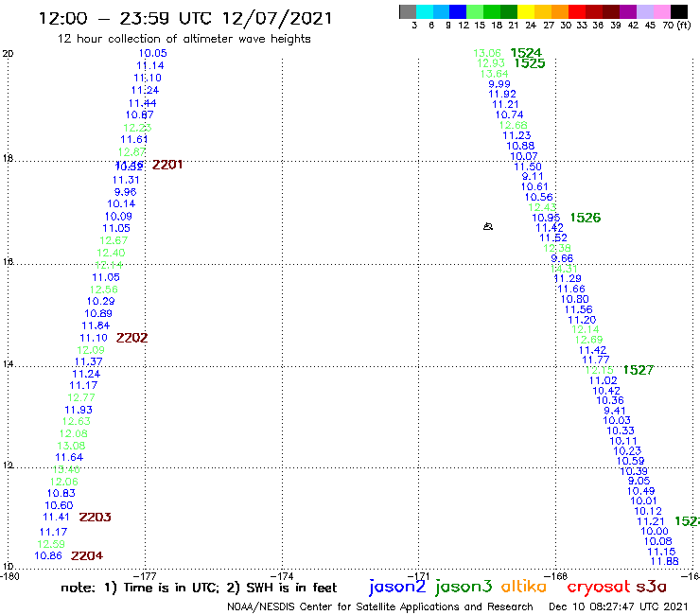
Task: Select the s3a satellite legend label
Action: pyautogui.click(x=652, y=587)
